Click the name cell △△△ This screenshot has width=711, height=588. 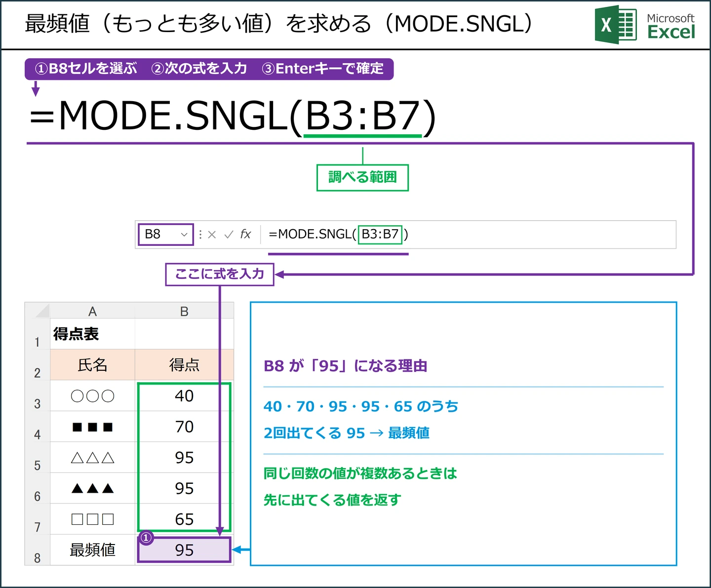click(92, 458)
